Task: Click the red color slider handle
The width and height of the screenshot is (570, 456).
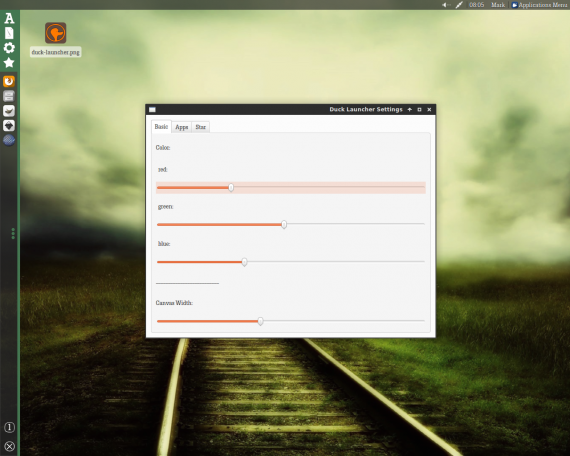Action: click(231, 188)
